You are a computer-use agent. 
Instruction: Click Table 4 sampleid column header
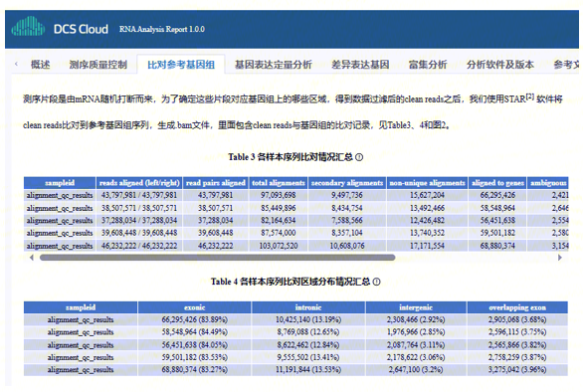81,307
